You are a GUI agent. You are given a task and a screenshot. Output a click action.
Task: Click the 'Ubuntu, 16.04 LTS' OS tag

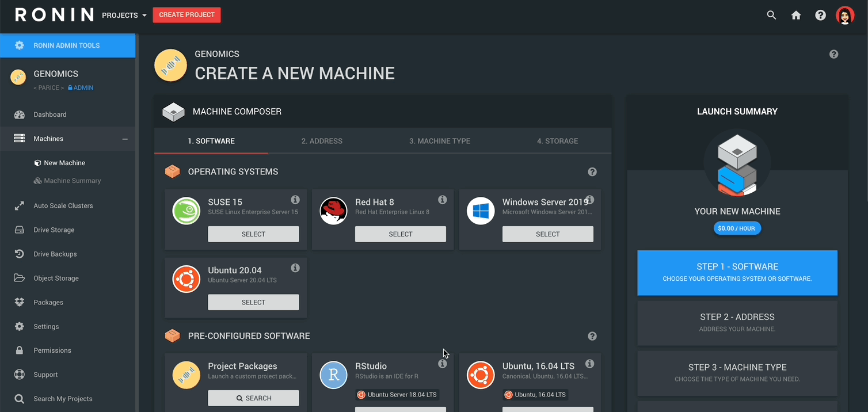point(535,395)
